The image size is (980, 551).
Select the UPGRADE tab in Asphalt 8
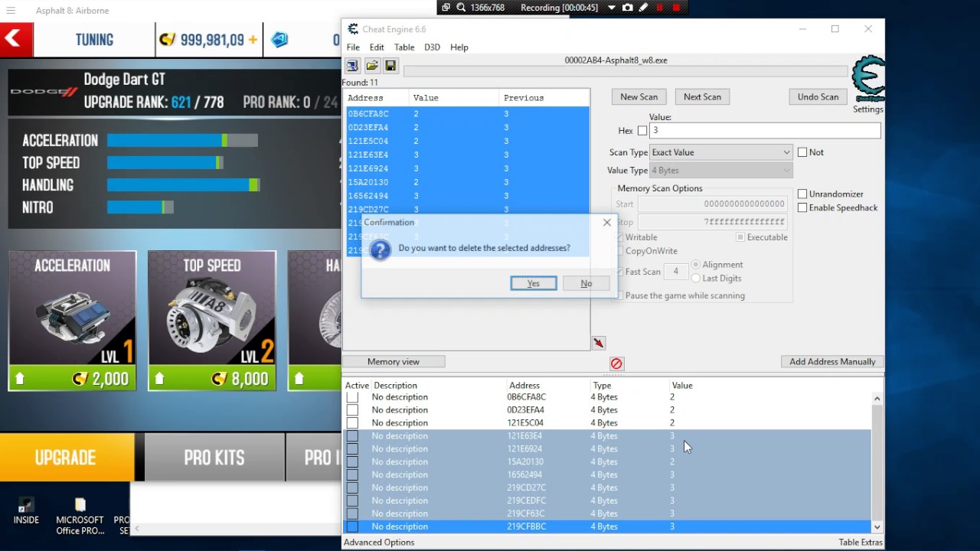tap(66, 458)
